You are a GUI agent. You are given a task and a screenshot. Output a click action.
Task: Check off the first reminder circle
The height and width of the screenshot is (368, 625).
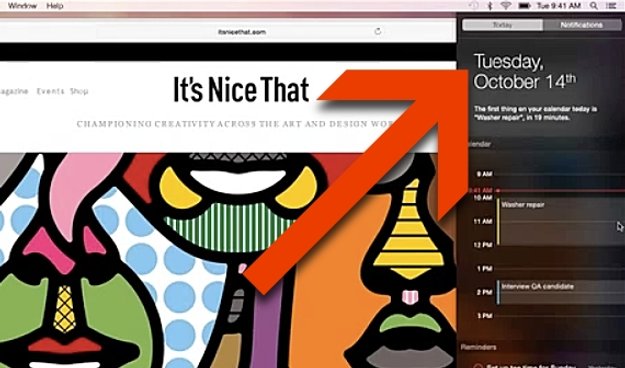pyautogui.click(x=478, y=366)
